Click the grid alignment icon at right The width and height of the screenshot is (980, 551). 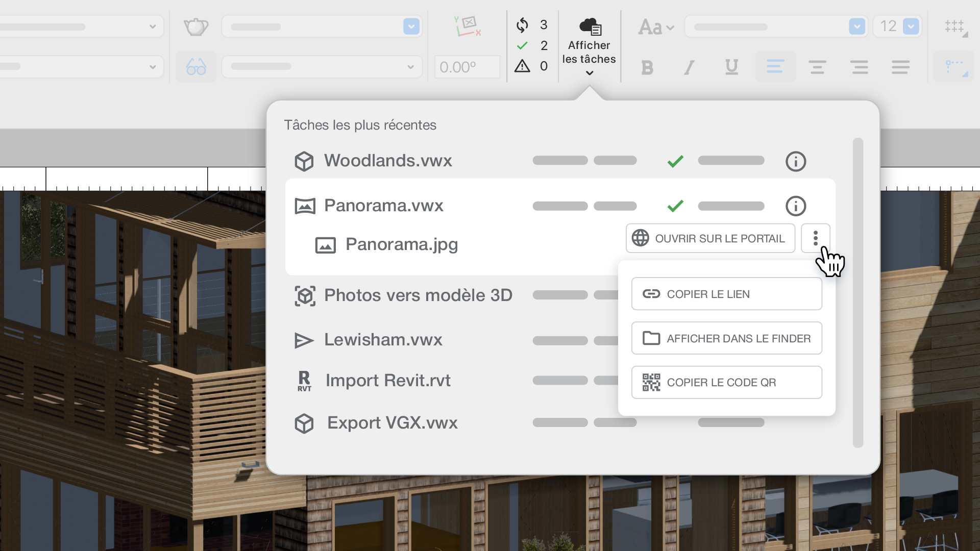coord(955,27)
